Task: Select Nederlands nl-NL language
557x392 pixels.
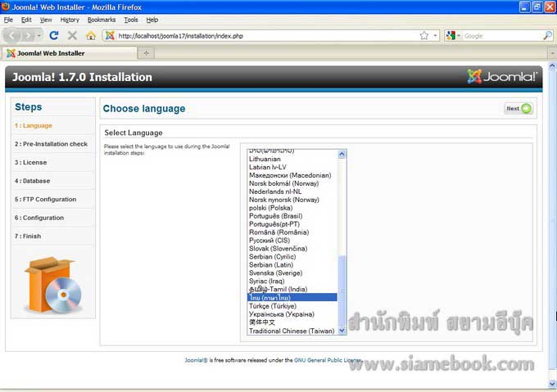Action: pos(292,191)
